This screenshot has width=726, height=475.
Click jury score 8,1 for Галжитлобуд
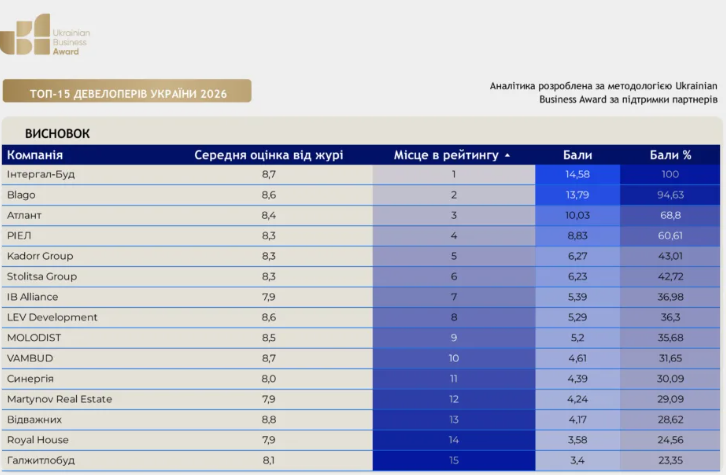pyautogui.click(x=269, y=460)
